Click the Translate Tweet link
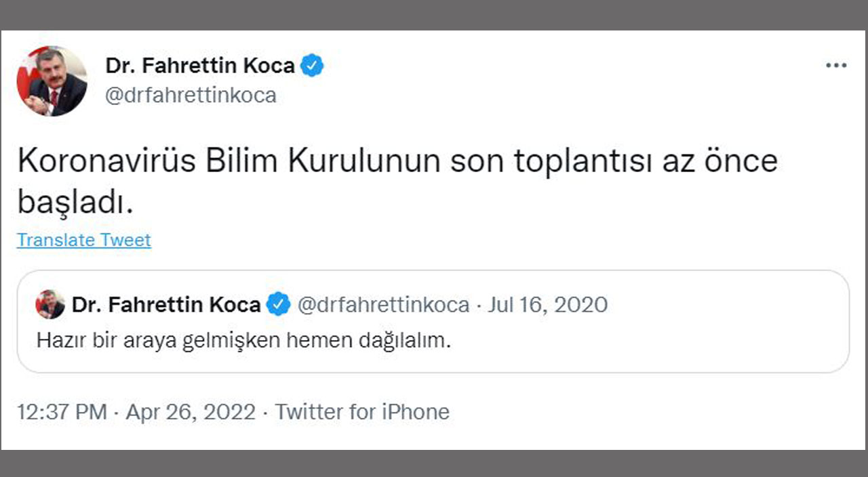The height and width of the screenshot is (477, 868). [x=83, y=240]
